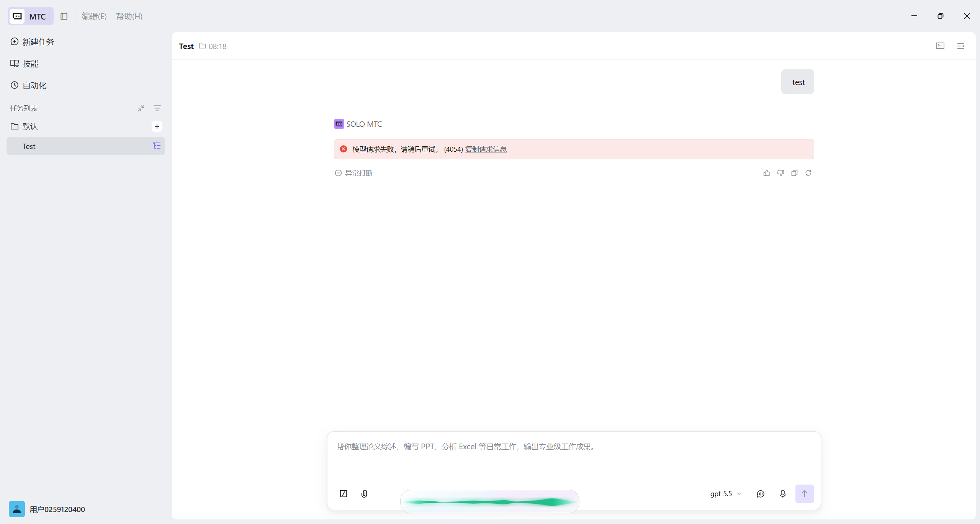Send the message with the arrow button
Viewport: 980px width, 524px height.
coord(805,494)
